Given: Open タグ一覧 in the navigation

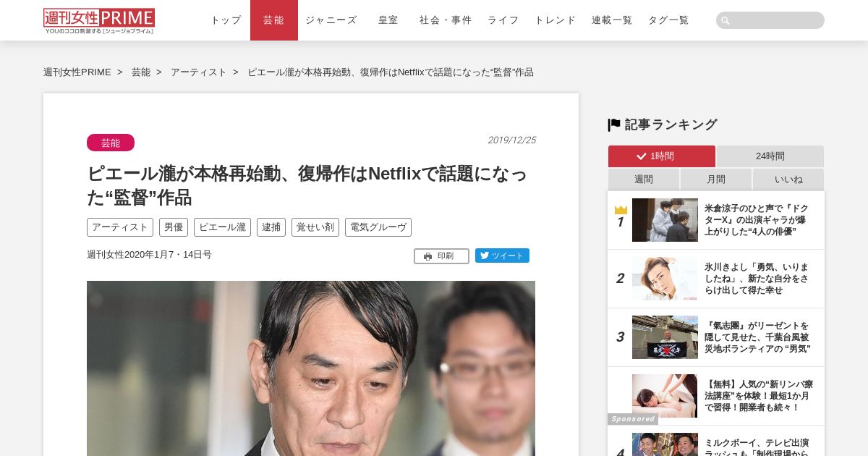Looking at the screenshot, I should [x=668, y=20].
